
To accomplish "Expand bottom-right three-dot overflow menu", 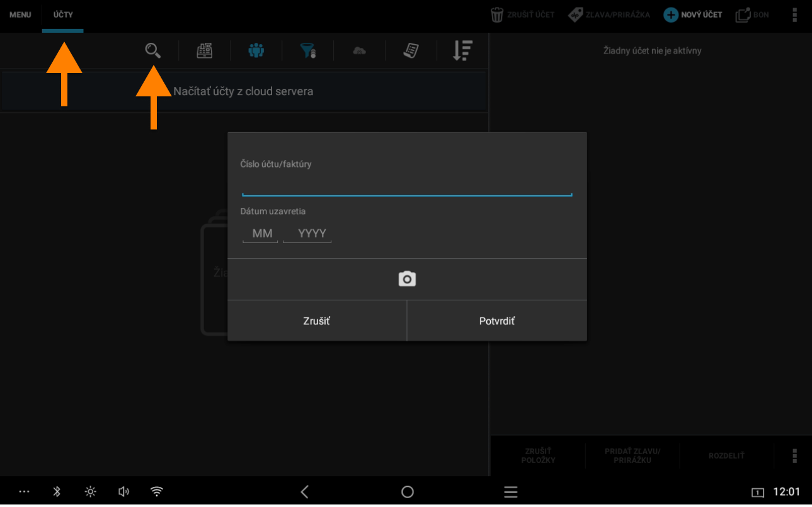I will pos(794,456).
